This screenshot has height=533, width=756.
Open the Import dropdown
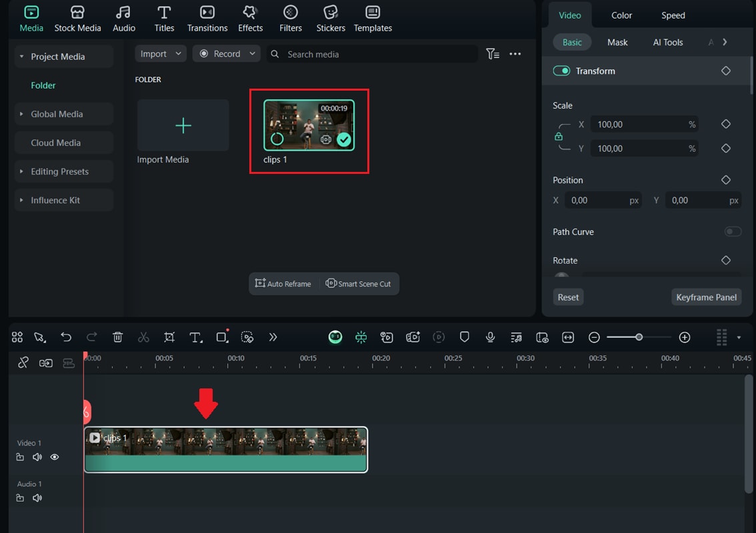pos(161,54)
